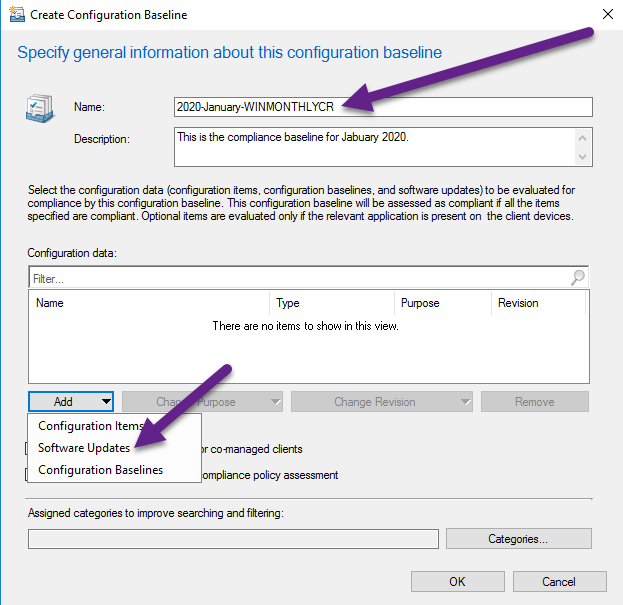Viewport: 623px width, 605px height.
Task: Click the Name input field
Action: pyautogui.click(x=383, y=107)
